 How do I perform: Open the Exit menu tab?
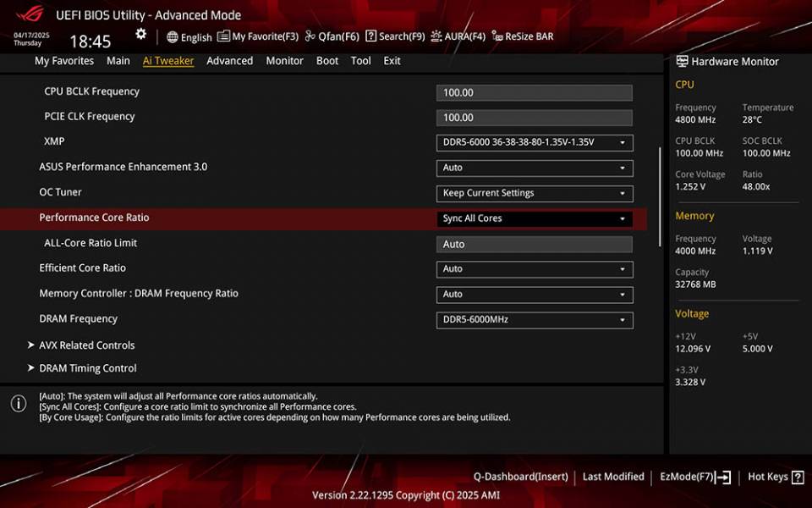392,61
